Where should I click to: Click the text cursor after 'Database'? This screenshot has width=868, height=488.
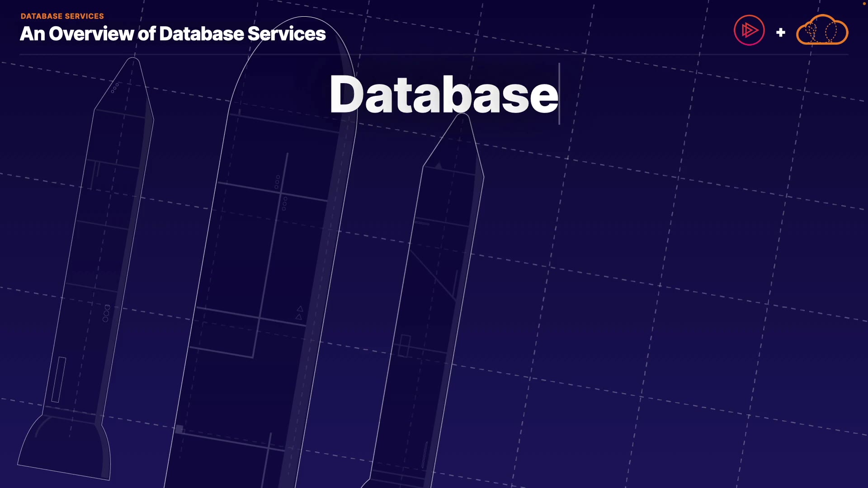coord(560,94)
